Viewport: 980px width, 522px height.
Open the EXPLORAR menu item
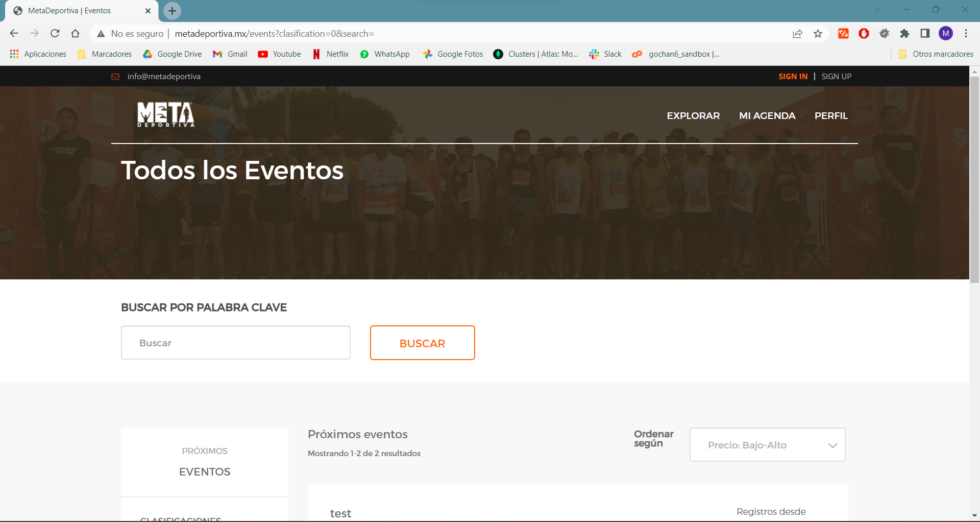[693, 116]
